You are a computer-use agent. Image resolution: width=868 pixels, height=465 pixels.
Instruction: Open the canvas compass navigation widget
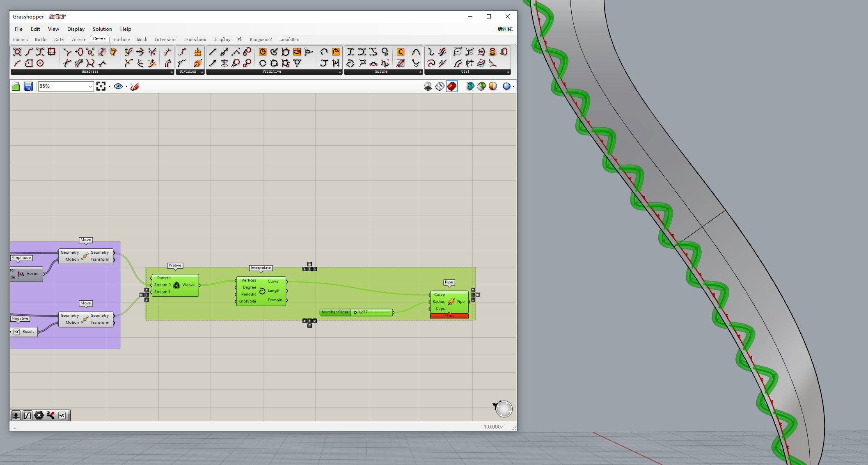(x=503, y=409)
